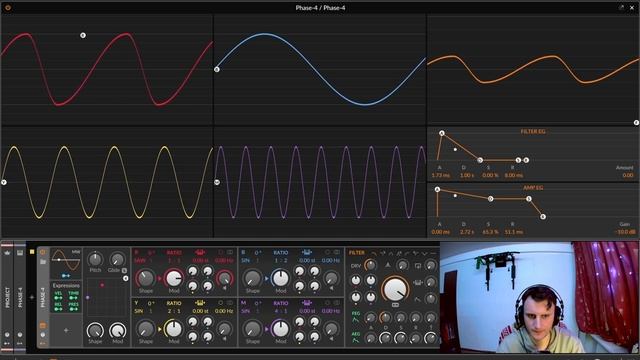
Task: Toggle the circle button in blue oscillator header
Action: 328,252
